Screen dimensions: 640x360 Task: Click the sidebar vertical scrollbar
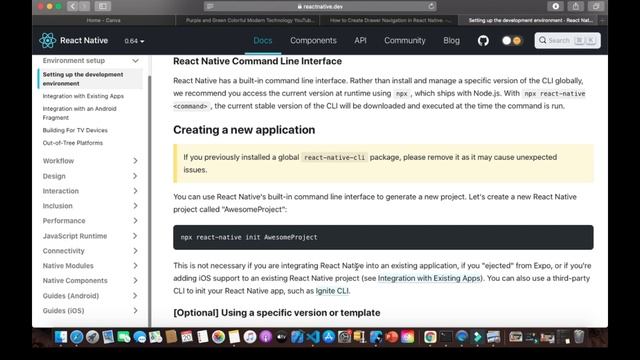(149, 200)
